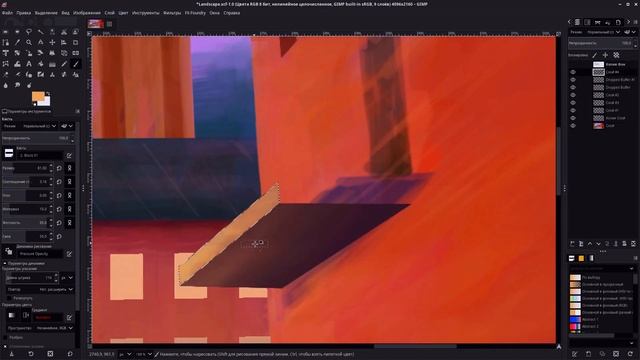The width and height of the screenshot is (640, 360).
Task: Select the Rectangle Select tool
Action: (x=5, y=31)
